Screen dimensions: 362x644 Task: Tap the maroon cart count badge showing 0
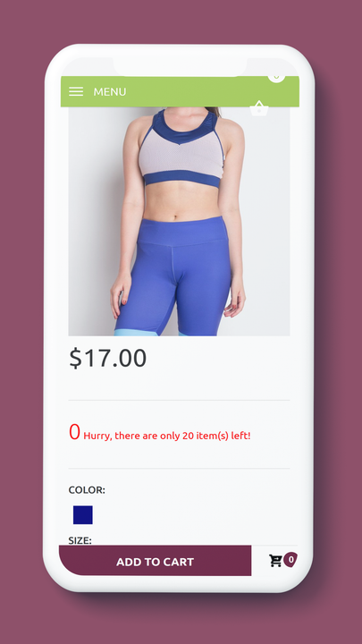[290, 559]
